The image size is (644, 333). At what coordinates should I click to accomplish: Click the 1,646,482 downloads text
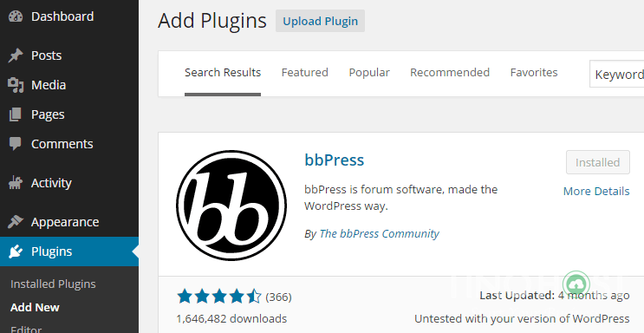[x=231, y=318]
